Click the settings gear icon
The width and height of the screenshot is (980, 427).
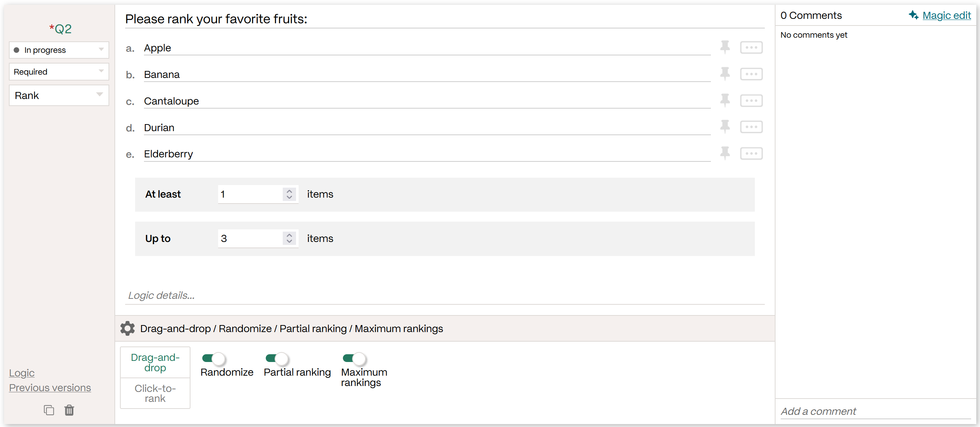[127, 328]
